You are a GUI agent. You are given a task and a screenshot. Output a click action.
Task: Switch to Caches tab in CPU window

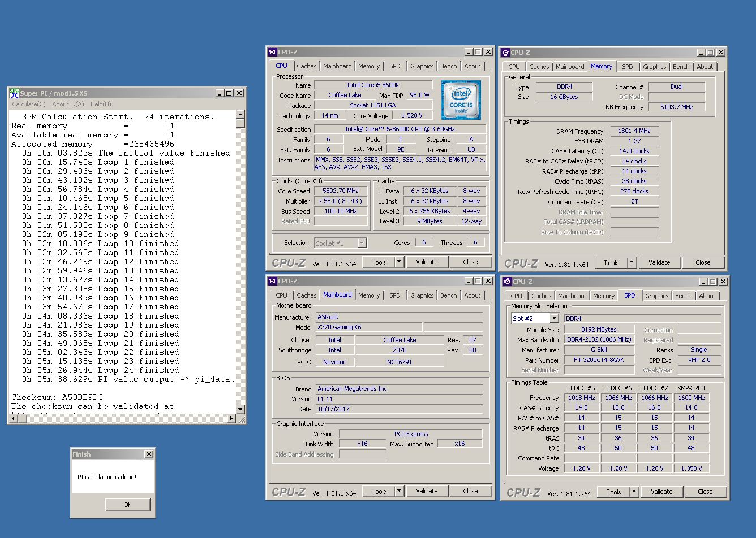[x=307, y=66]
